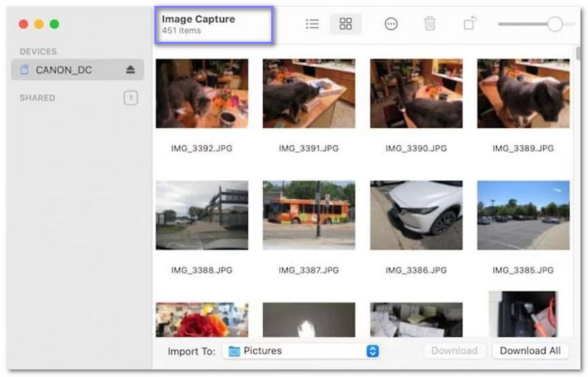Click the IMG_3385.JPG file name

pos(523,270)
